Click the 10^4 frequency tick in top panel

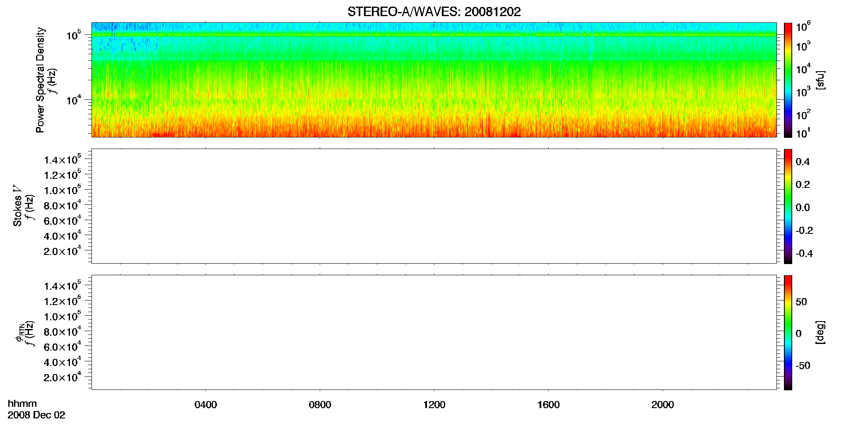point(74,99)
